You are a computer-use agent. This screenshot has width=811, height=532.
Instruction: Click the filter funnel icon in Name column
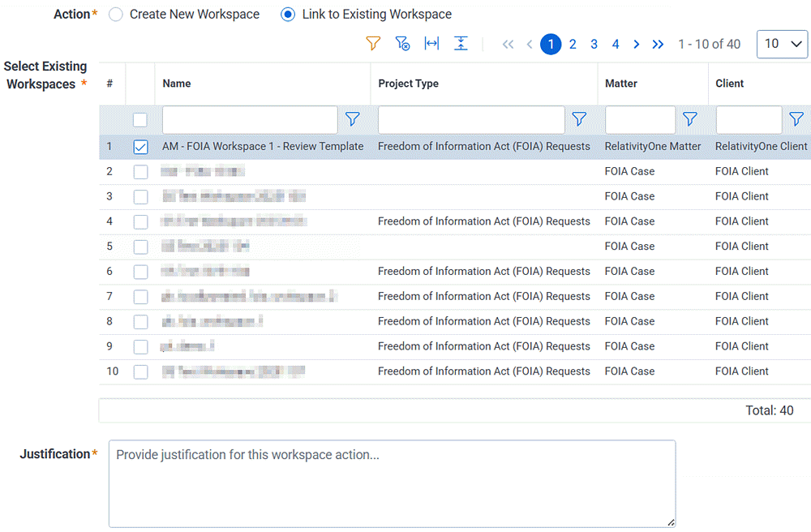click(x=353, y=119)
